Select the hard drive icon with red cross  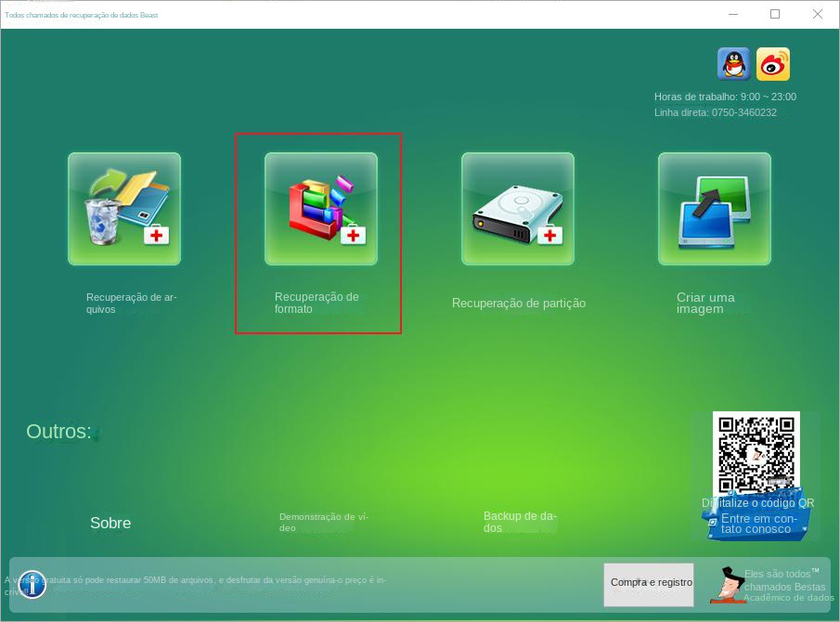[517, 208]
